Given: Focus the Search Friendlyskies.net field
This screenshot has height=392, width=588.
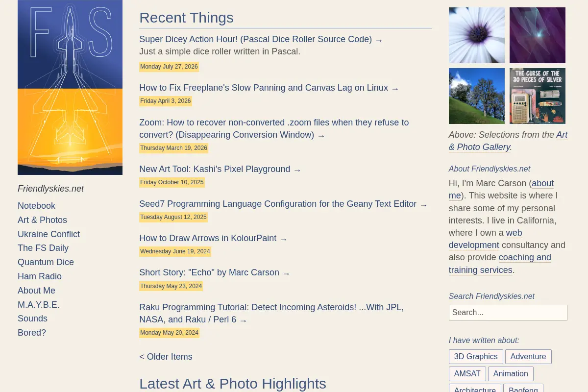Looking at the screenshot, I should tap(508, 313).
